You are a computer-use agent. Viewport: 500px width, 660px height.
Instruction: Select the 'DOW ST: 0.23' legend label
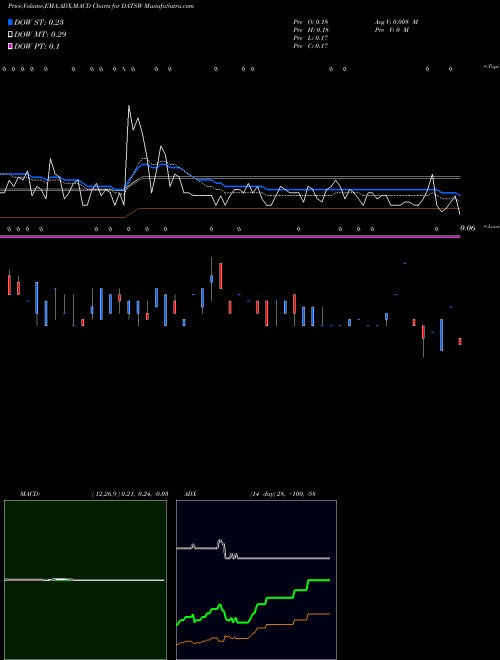coord(39,22)
